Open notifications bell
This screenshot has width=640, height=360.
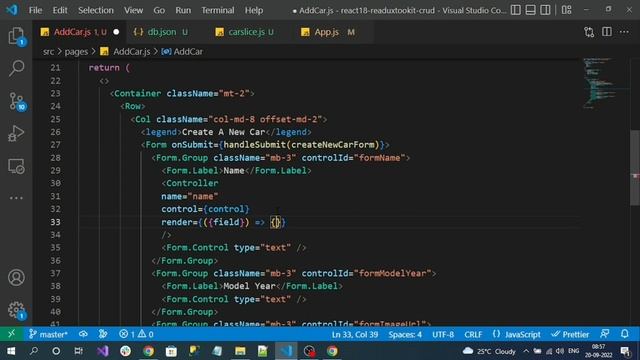pyautogui.click(x=624, y=334)
